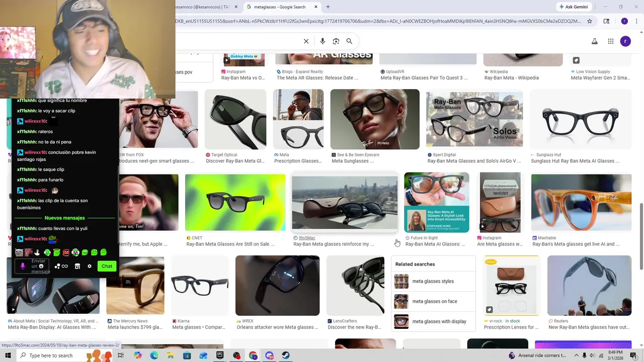Click Nuevos mensajes divider in chat
This screenshot has height=362, width=644.
[x=64, y=218]
